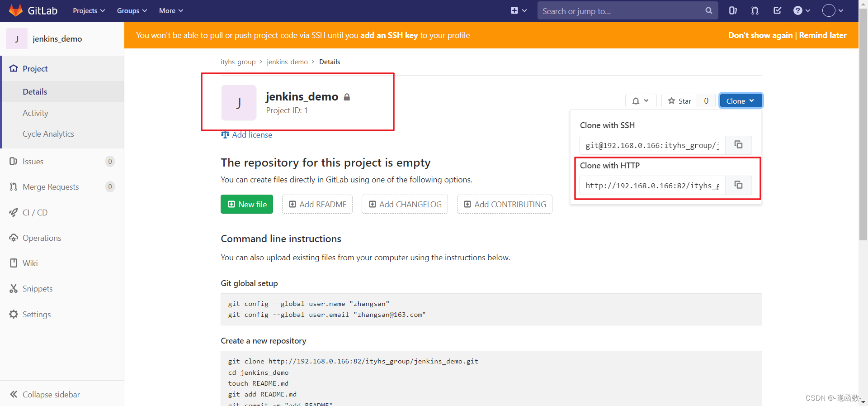Open the ityhs_group breadcrumb
The width and height of the screenshot is (868, 406).
point(238,62)
